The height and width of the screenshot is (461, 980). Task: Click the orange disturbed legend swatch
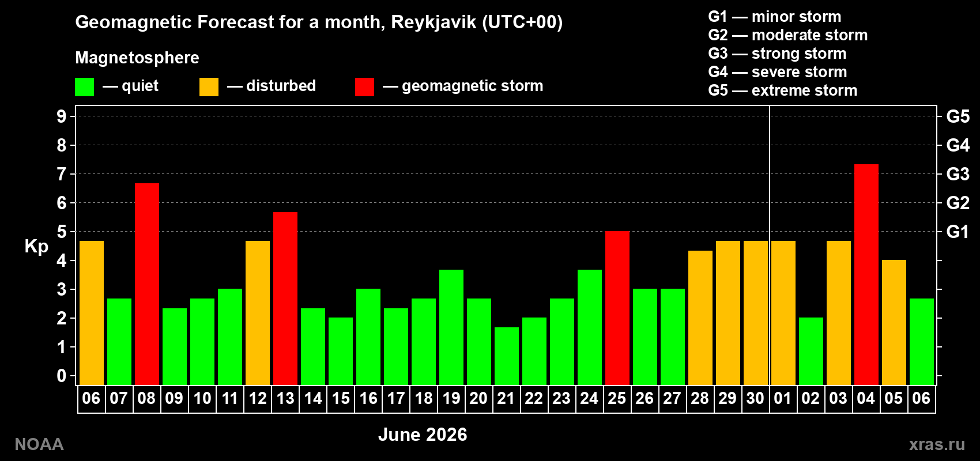click(209, 87)
